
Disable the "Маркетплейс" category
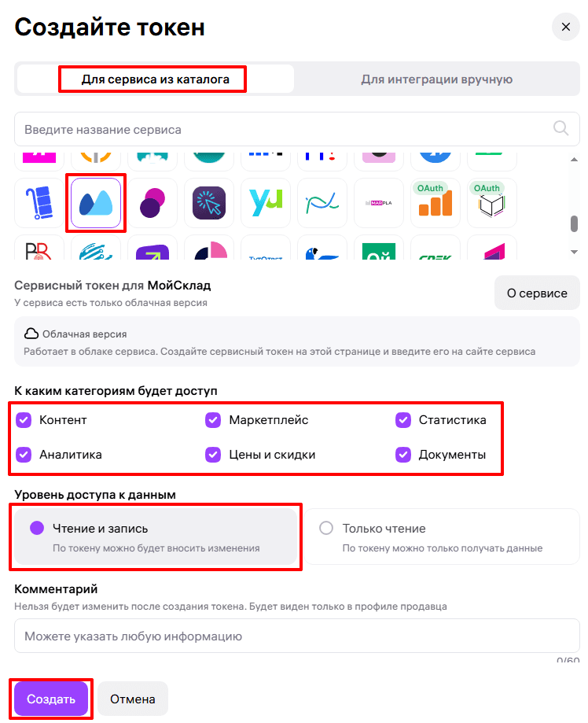click(213, 419)
